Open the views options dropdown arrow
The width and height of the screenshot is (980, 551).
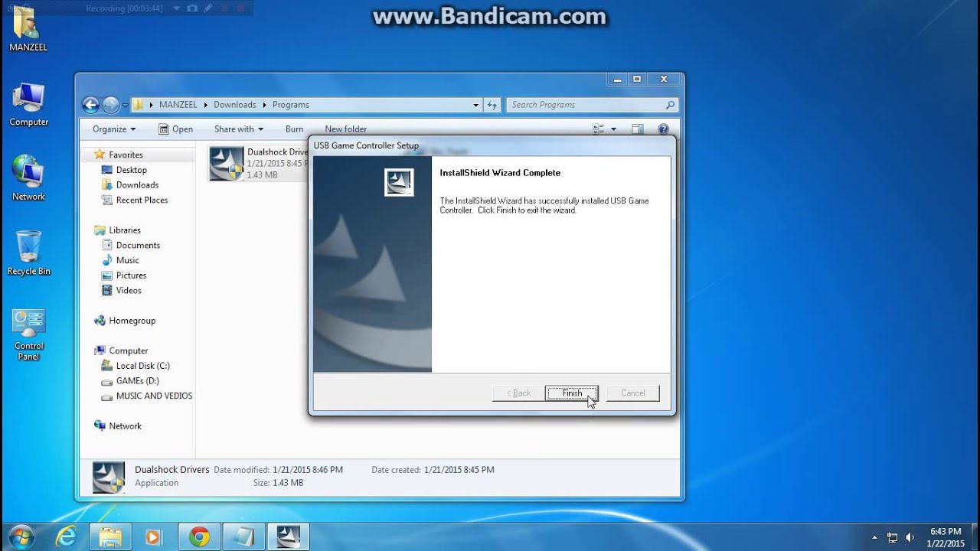coord(613,129)
